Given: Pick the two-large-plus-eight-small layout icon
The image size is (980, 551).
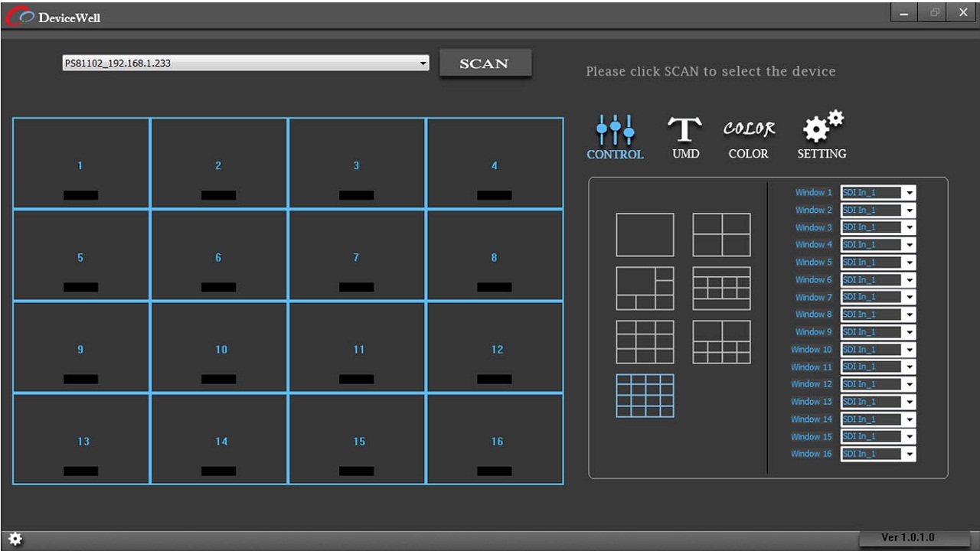Looking at the screenshot, I should [x=721, y=289].
